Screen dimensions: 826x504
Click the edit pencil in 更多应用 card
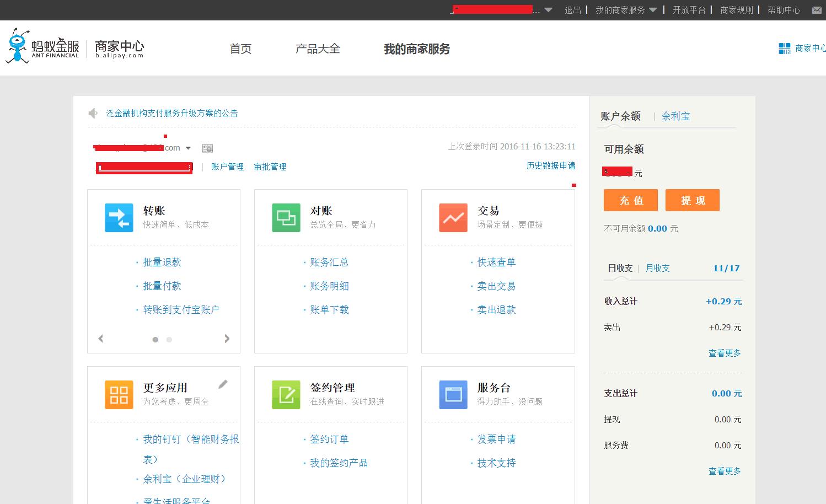pyautogui.click(x=223, y=384)
